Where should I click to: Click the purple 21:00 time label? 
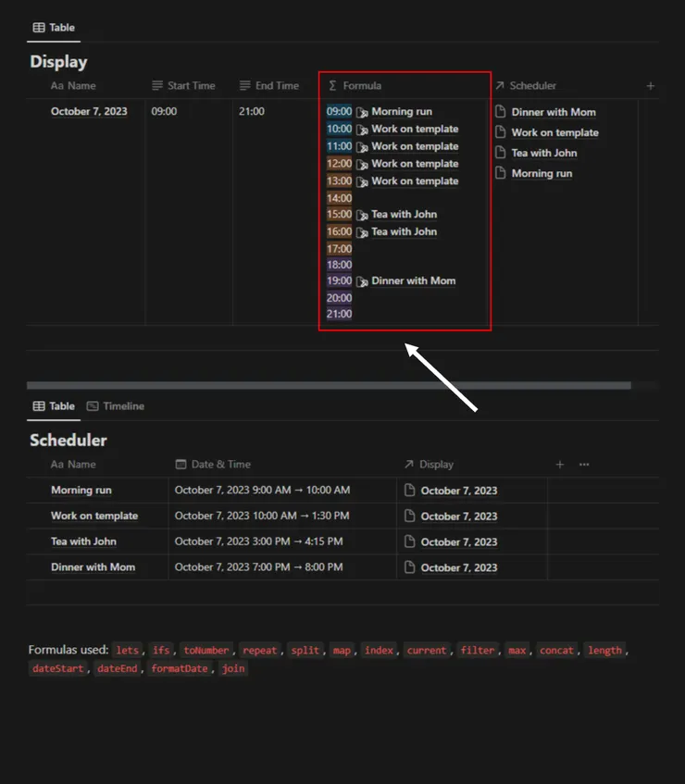coord(339,314)
